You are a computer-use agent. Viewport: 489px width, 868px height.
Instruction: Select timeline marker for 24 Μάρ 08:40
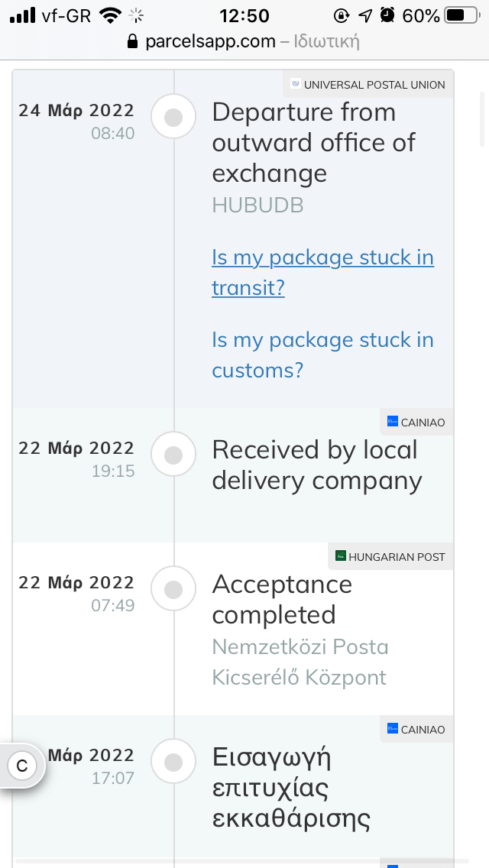click(174, 117)
